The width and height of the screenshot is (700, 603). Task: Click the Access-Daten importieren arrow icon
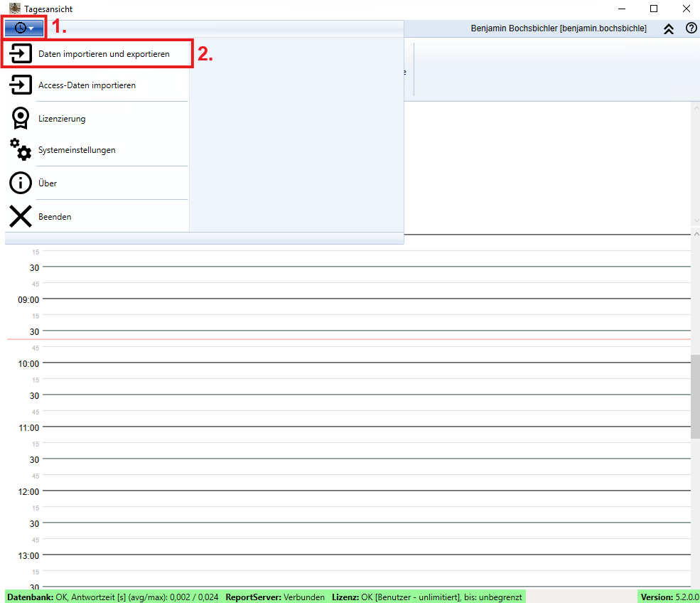(x=20, y=85)
